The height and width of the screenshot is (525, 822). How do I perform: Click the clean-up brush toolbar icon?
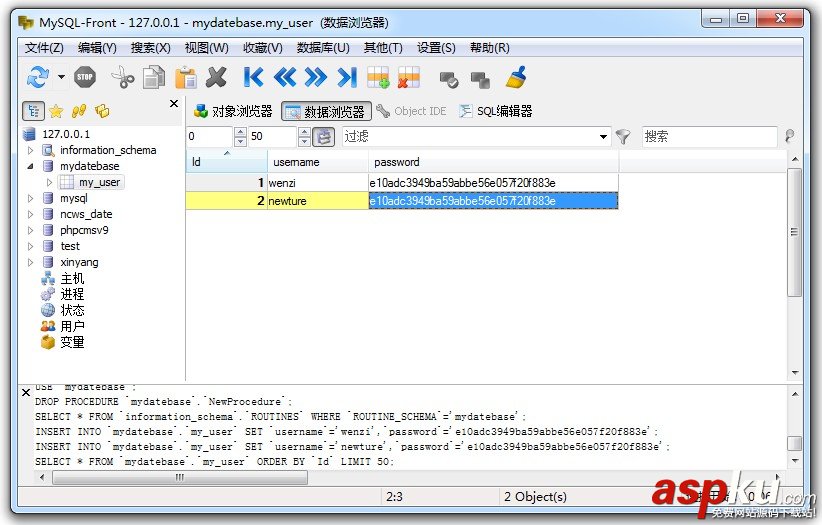pyautogui.click(x=516, y=77)
